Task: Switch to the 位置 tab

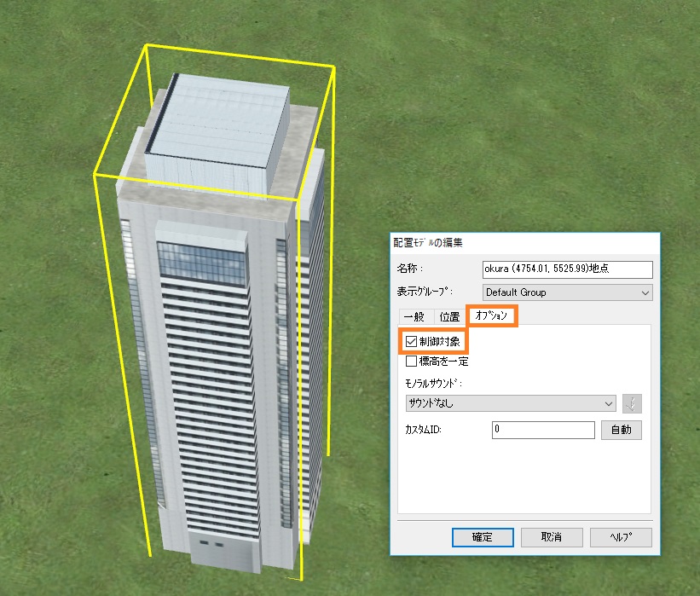Action: click(449, 316)
